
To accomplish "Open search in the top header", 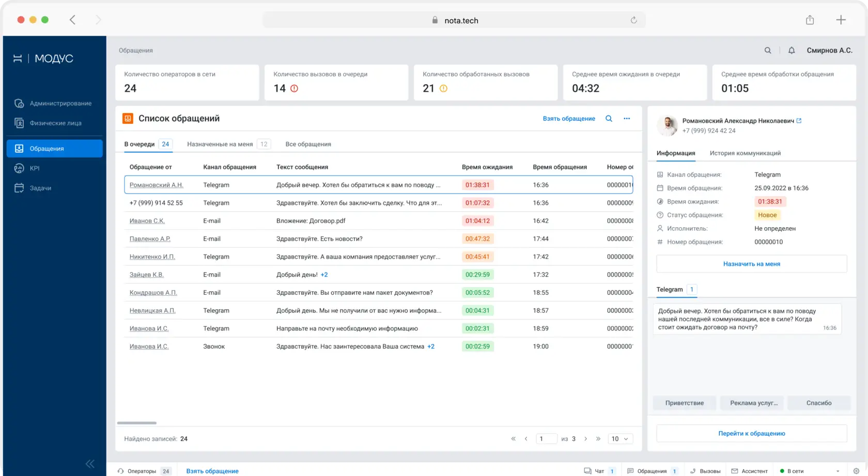I will 768,50.
